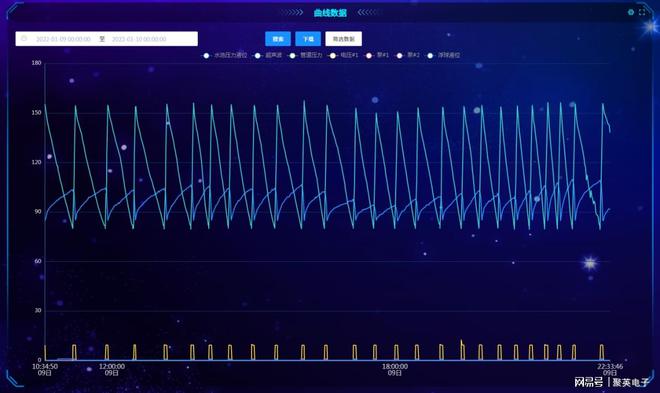Click the 150 value on the Y axis
The image size is (660, 393).
(37, 112)
